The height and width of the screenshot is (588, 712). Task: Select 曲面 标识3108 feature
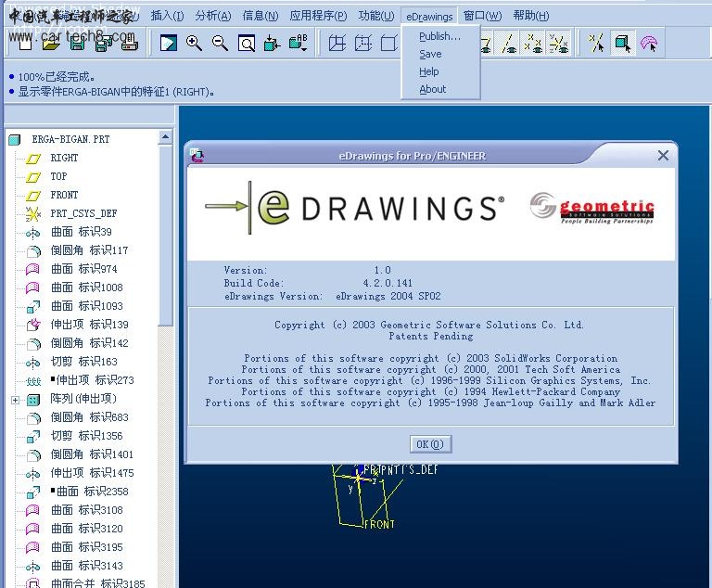[x=87, y=510]
